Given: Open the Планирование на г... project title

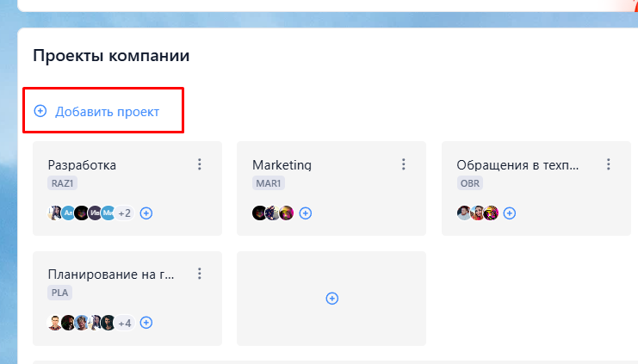Looking at the screenshot, I should (111, 275).
